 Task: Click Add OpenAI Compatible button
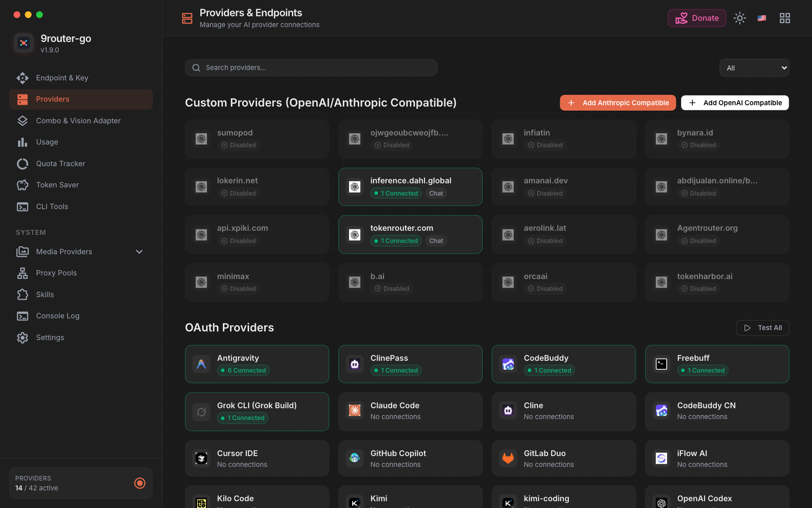[x=735, y=103]
